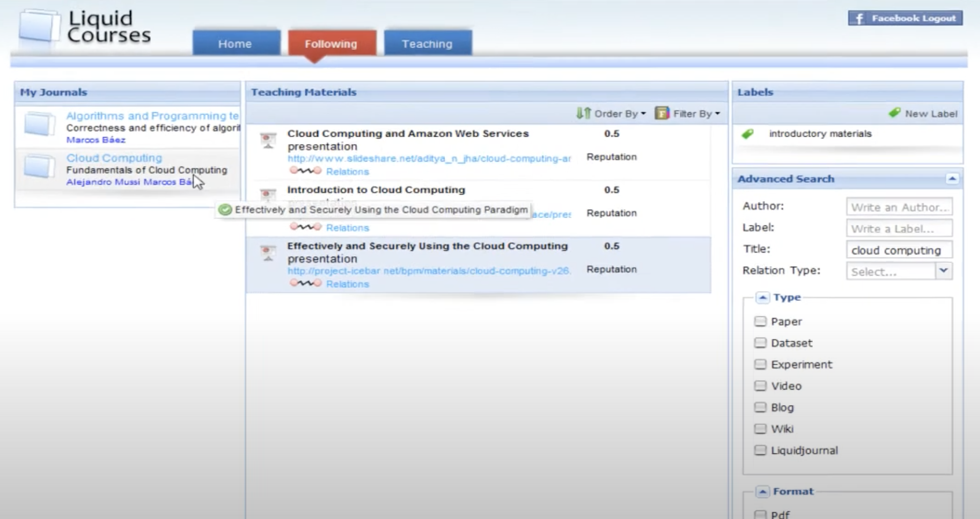This screenshot has height=519, width=980.
Task: Click the Order By sort arrows icon
Action: coord(583,113)
